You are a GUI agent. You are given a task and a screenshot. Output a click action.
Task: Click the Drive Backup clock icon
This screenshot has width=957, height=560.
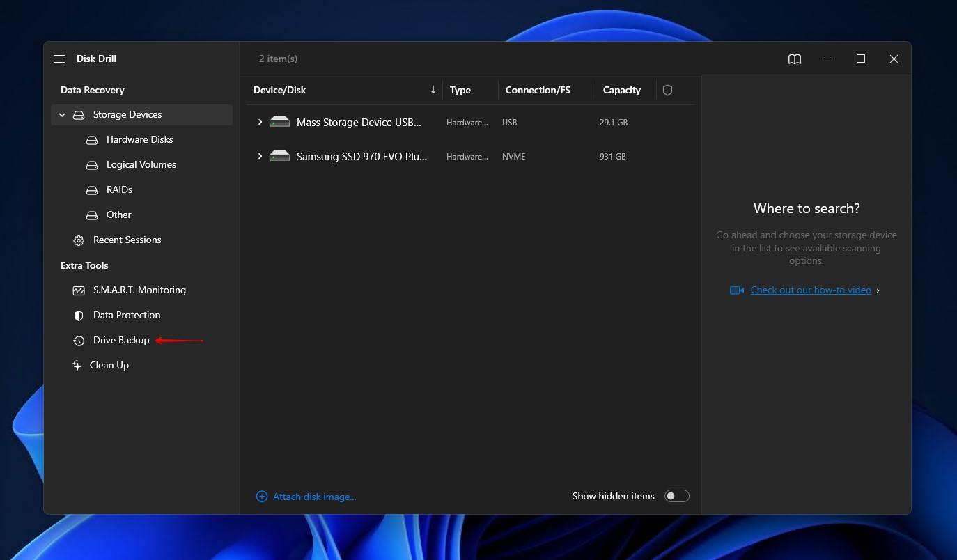pos(79,341)
